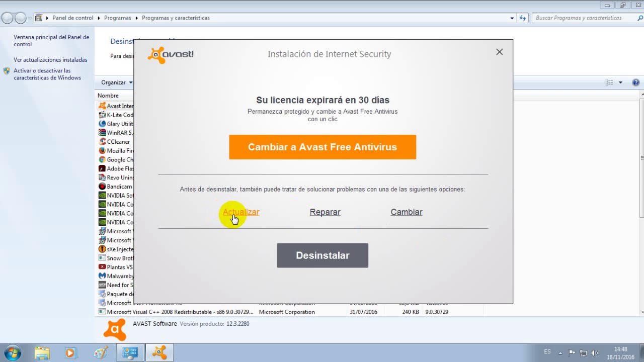Select the Need for Speed program icon
Screen dimensions: 644x362
(x=102, y=285)
